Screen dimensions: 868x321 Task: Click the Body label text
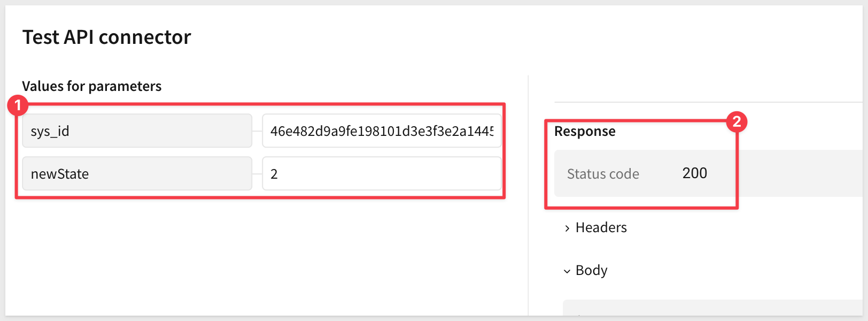point(591,270)
